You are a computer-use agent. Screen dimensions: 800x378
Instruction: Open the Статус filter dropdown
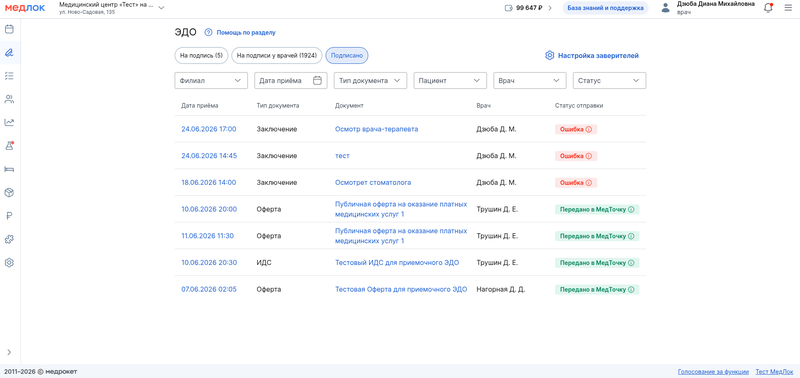coord(609,81)
